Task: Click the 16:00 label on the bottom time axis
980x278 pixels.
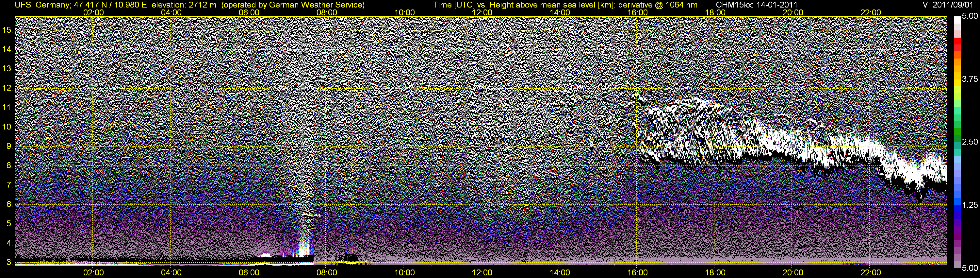Action: 637,273
